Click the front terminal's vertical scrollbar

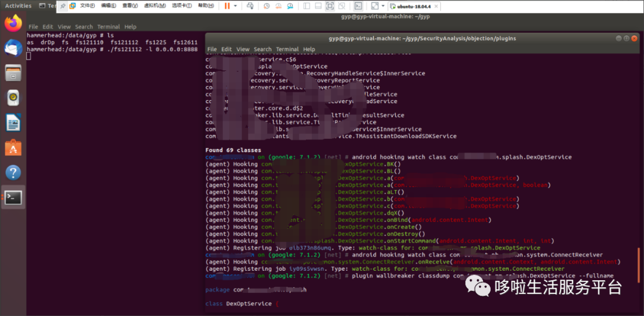coord(638,265)
